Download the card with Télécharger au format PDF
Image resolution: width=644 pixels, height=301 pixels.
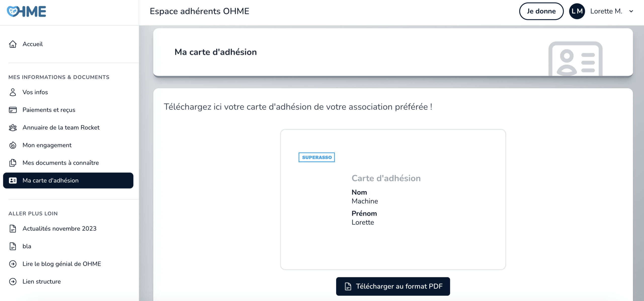tap(393, 286)
